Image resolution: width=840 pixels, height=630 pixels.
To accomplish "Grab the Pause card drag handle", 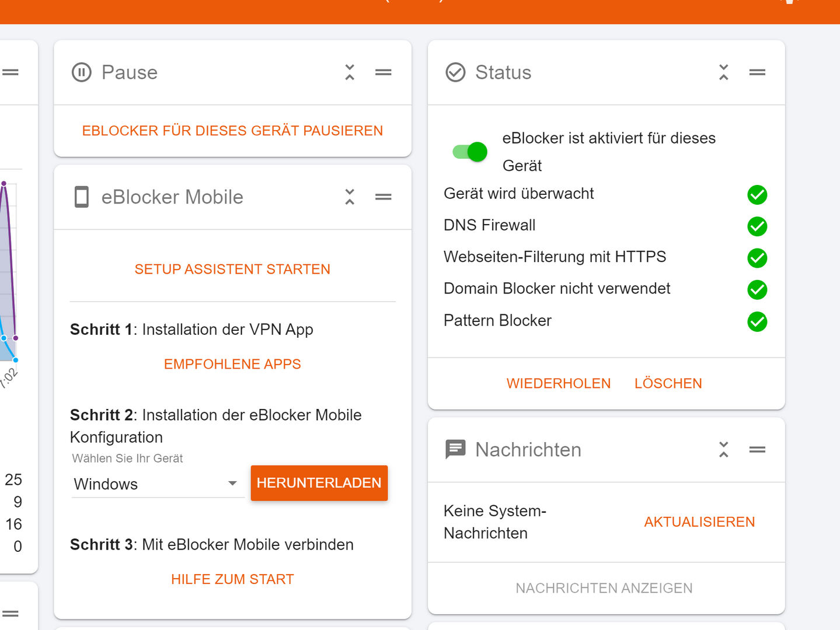I will click(384, 72).
